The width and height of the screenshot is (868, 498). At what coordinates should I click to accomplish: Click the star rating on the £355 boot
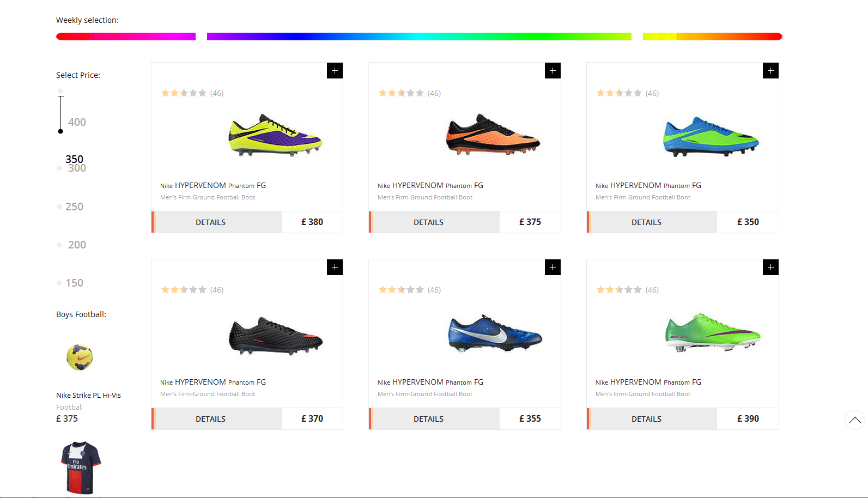401,290
